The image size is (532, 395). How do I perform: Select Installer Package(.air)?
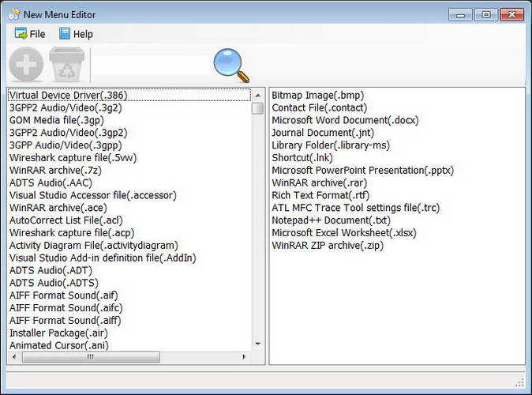129,333
